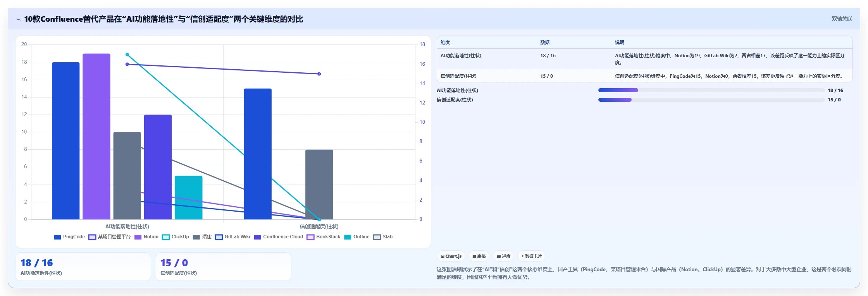Image resolution: width=868 pixels, height=296 pixels.
Task: Toggle the GitLab Wiki legend series
Action: [232, 237]
